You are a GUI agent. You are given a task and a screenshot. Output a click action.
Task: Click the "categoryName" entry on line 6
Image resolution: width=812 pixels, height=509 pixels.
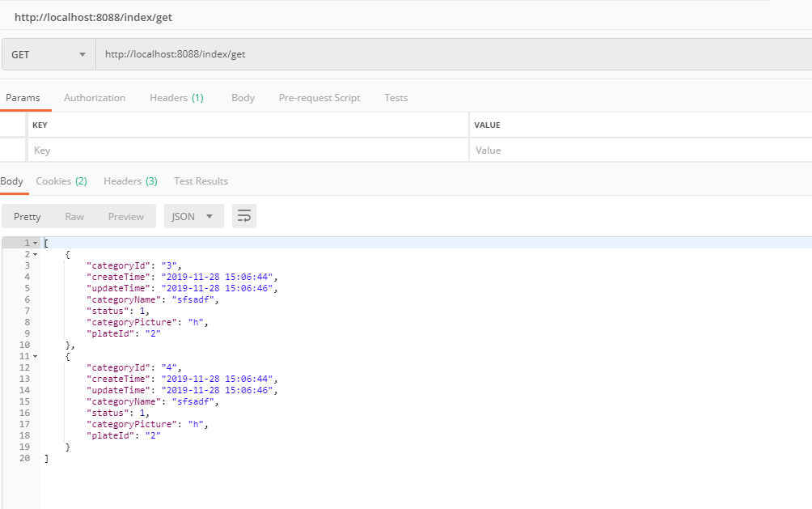tap(153, 300)
